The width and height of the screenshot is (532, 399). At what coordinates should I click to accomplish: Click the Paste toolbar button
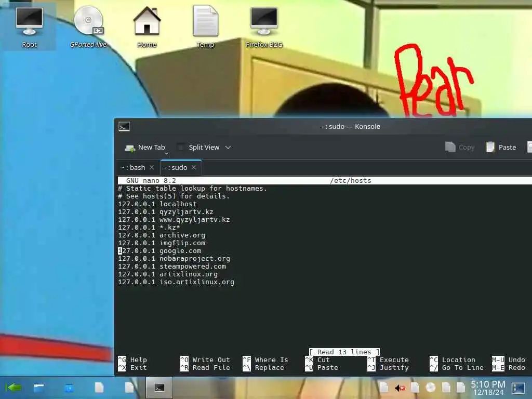501,147
